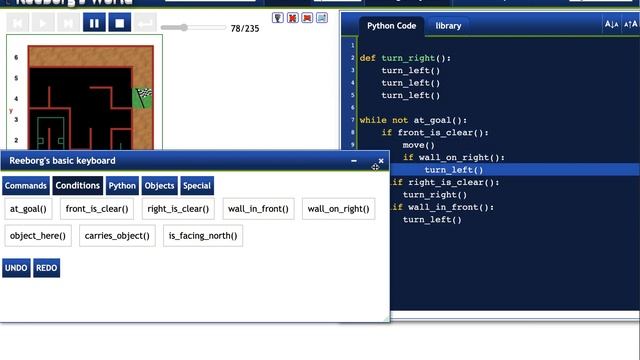Click the 'if wall_on_right():' code line
640x360 pixels.
(454, 158)
